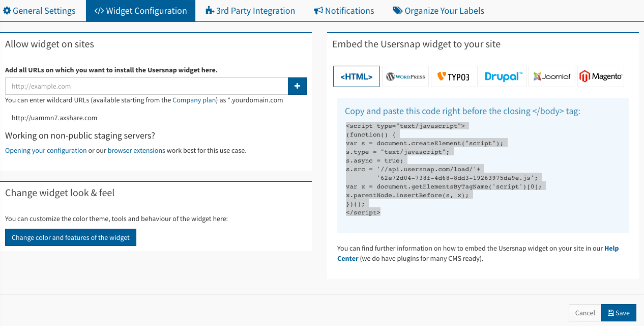
Task: Select the Widget Configuration tab
Action: (x=141, y=11)
